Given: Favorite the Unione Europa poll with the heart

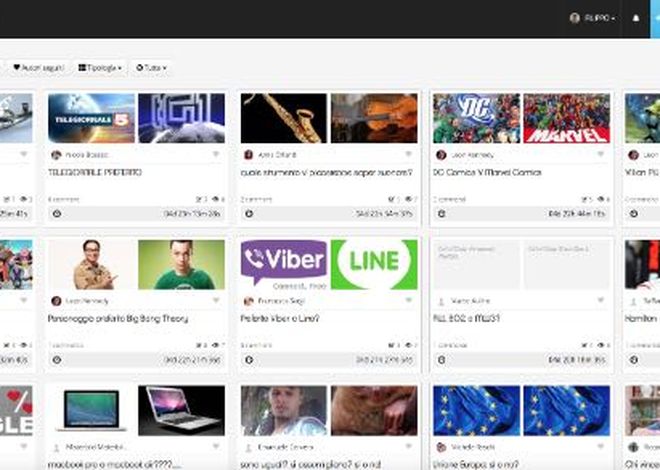Looking at the screenshot, I should 601,446.
